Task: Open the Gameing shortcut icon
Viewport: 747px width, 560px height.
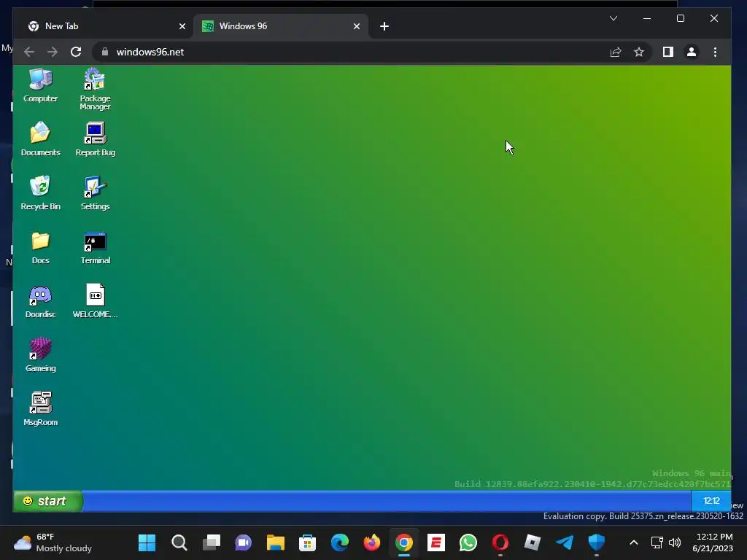Action: point(41,355)
